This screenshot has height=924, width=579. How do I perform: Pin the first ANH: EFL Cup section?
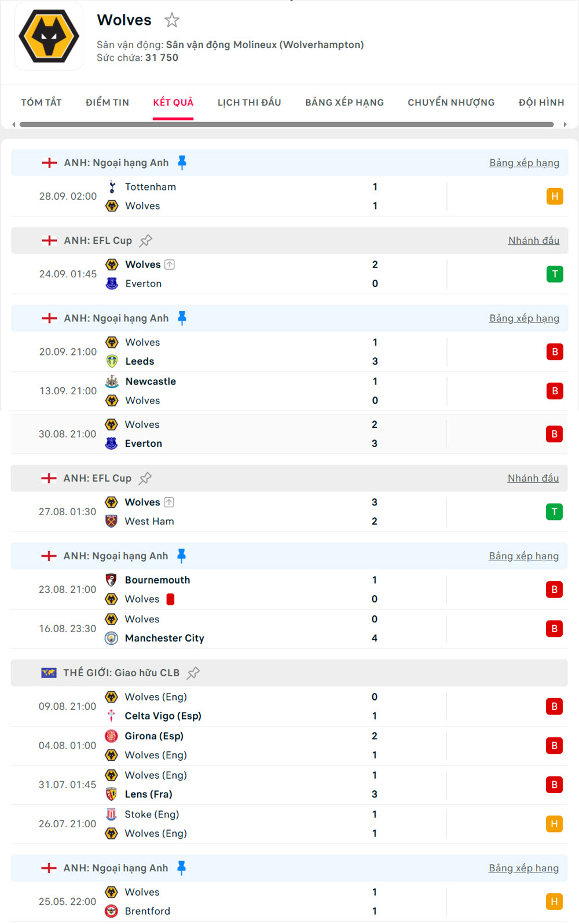(x=146, y=240)
